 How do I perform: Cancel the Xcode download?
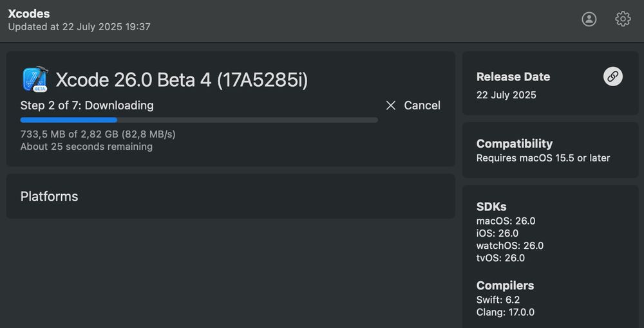click(x=413, y=105)
